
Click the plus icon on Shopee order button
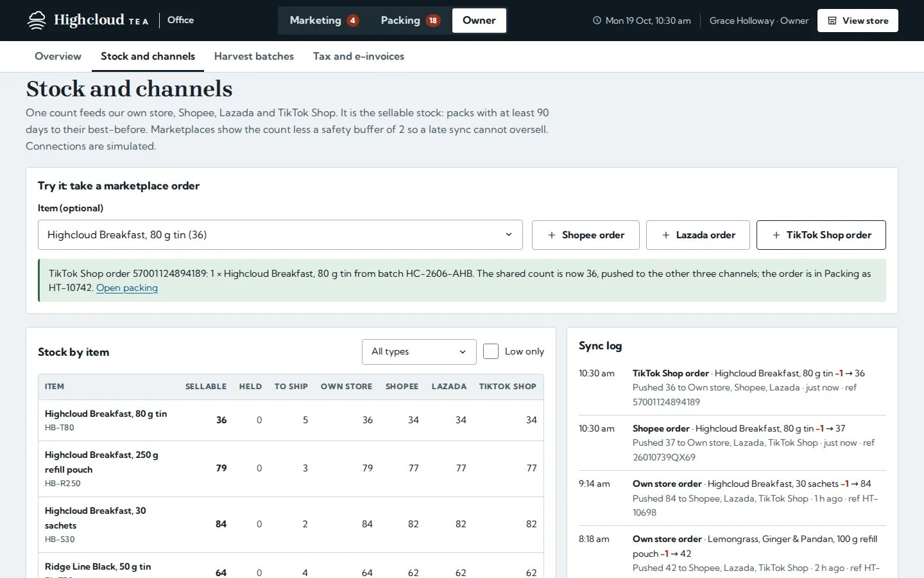pos(552,235)
